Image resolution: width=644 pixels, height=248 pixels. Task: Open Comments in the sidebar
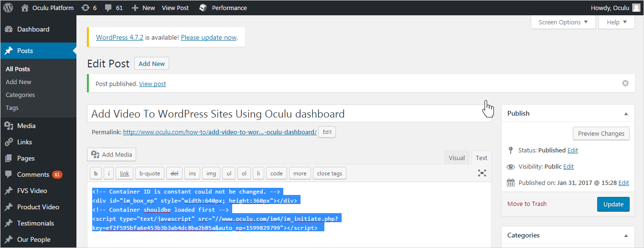38,174
